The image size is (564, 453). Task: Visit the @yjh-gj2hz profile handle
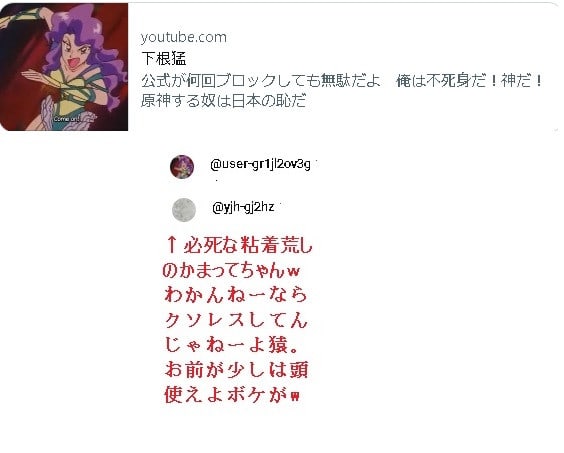pos(243,207)
